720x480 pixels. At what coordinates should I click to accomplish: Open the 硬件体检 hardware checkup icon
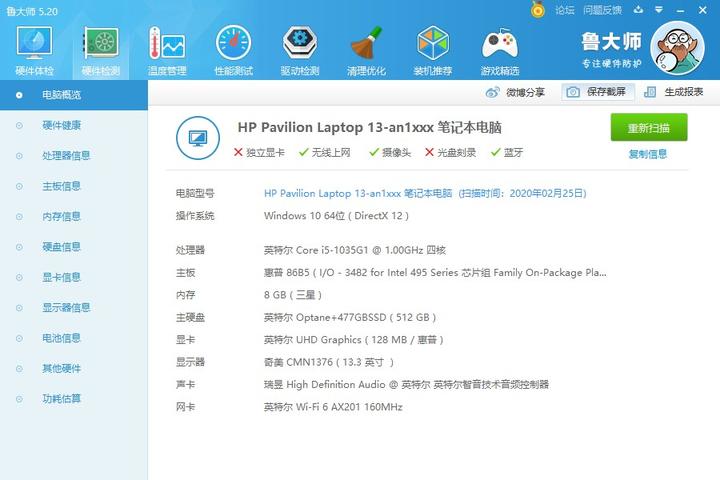(34, 51)
